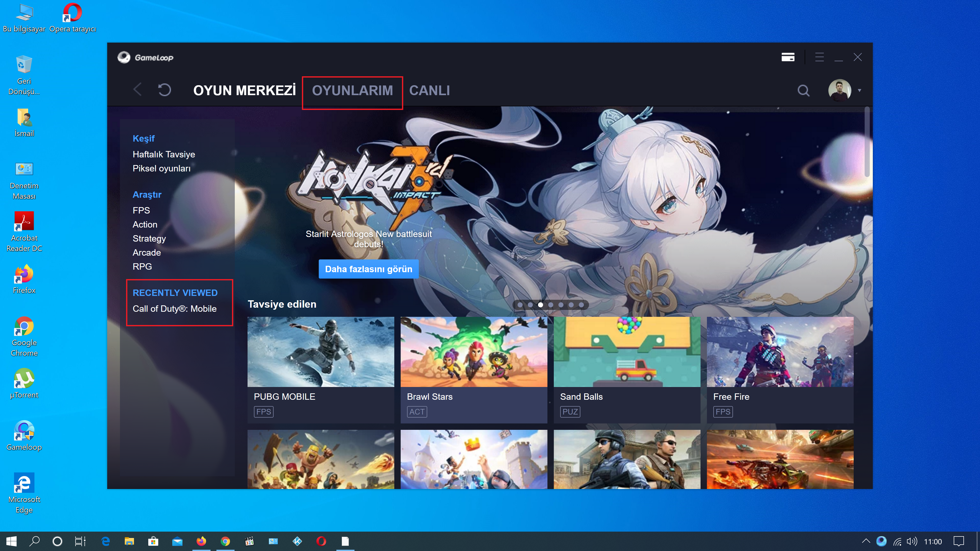980x551 pixels.
Task: Open Task View in taskbar
Action: (x=80, y=541)
